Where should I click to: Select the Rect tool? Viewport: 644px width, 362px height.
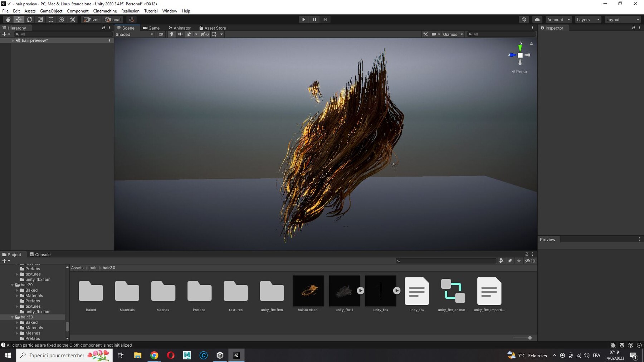51,20
